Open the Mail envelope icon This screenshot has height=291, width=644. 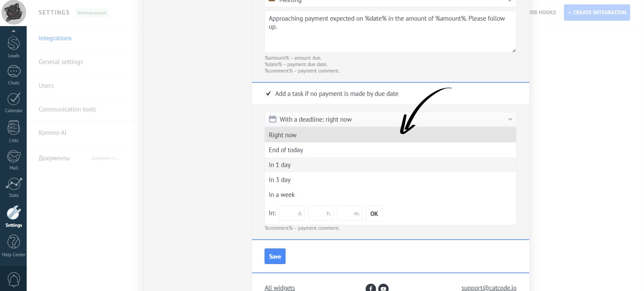pos(14,157)
